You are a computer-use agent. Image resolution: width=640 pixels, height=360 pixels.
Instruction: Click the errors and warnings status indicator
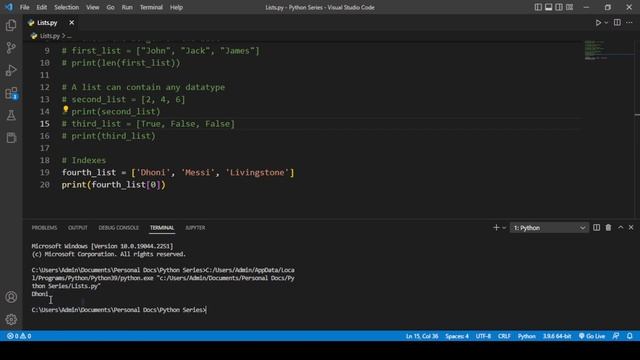19,336
